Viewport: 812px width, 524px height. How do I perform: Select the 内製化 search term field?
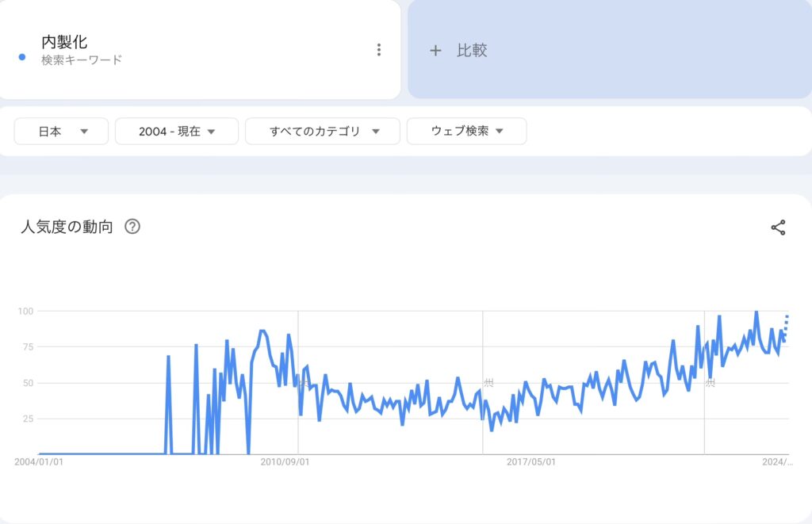pos(199,50)
